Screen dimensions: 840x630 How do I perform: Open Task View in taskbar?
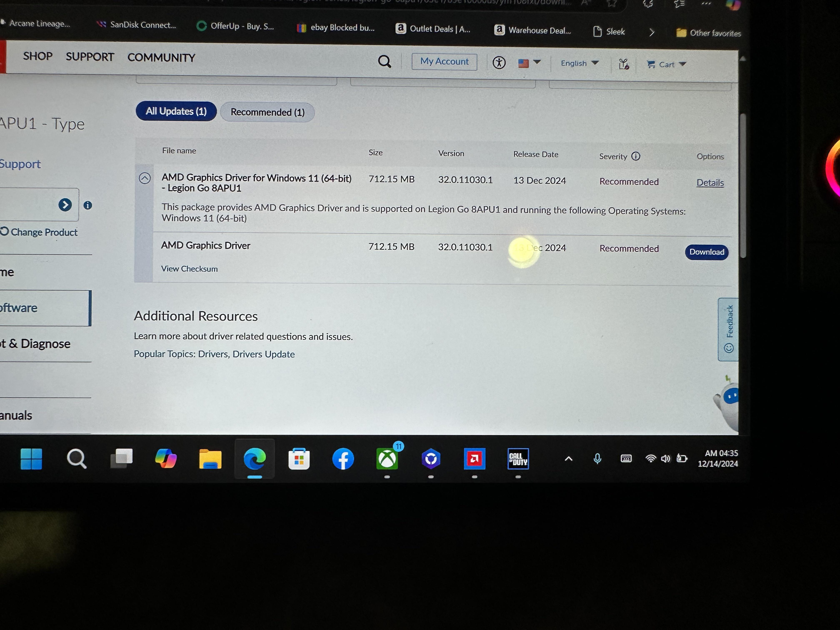point(121,459)
